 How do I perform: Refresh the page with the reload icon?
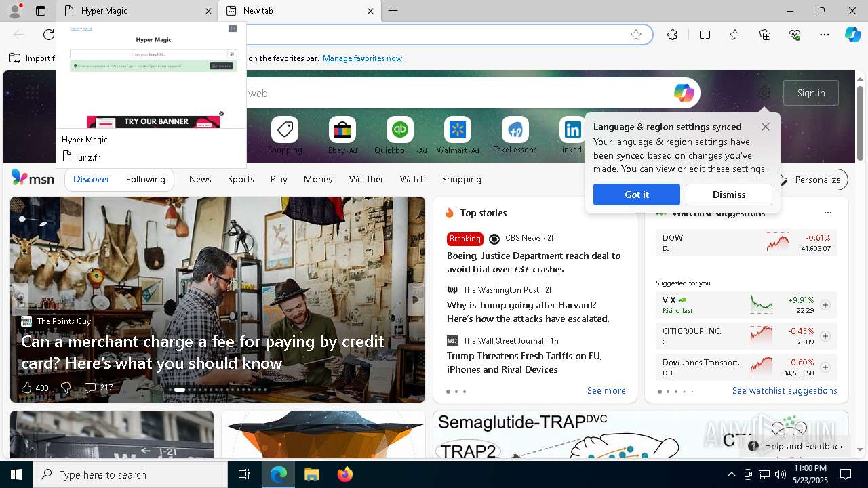pyautogui.click(x=49, y=35)
